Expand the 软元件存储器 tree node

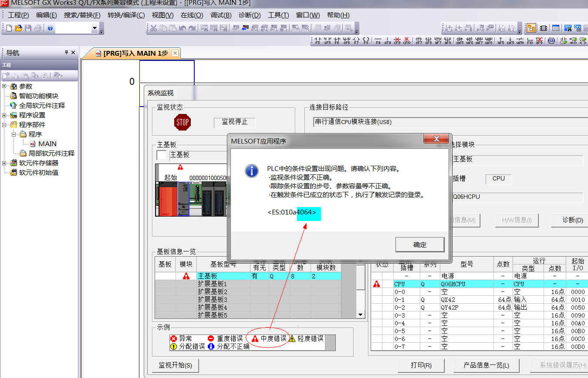4,163
